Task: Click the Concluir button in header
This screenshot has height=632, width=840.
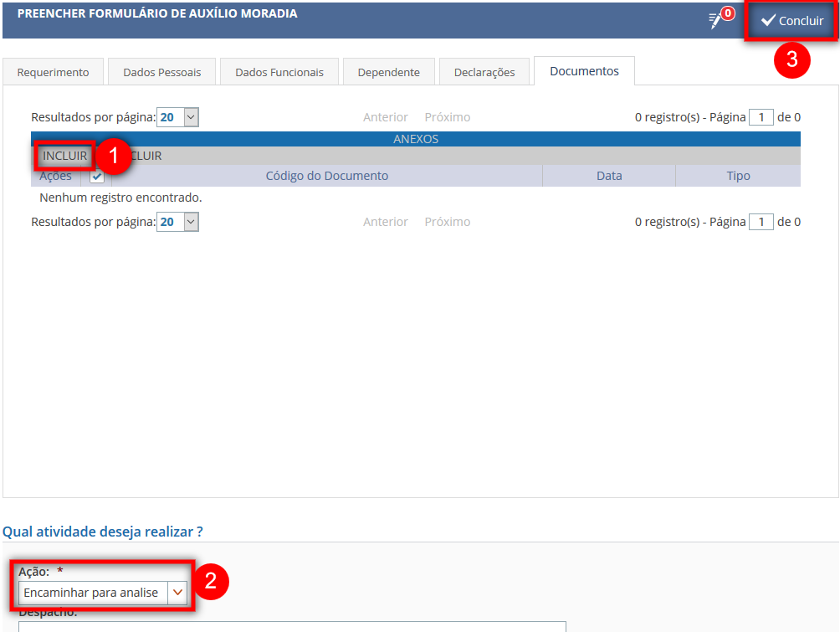Action: [x=791, y=21]
